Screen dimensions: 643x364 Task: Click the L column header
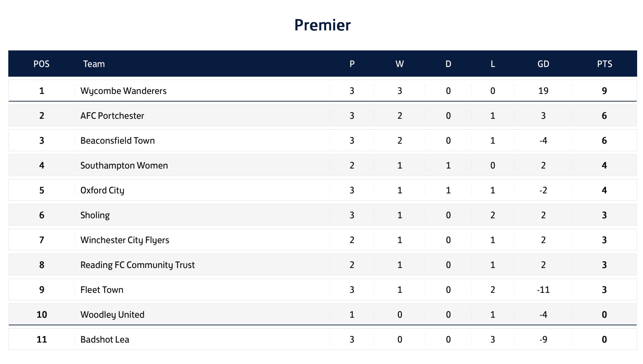pyautogui.click(x=493, y=64)
